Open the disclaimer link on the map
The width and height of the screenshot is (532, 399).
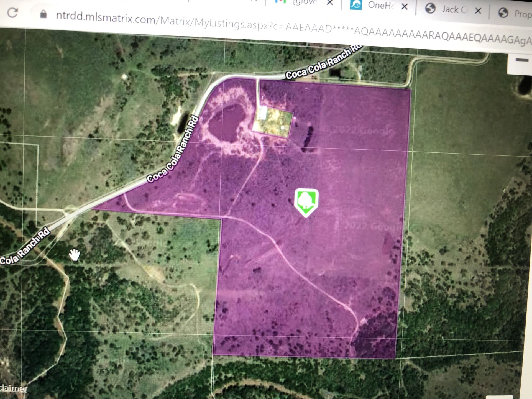pos(13,388)
